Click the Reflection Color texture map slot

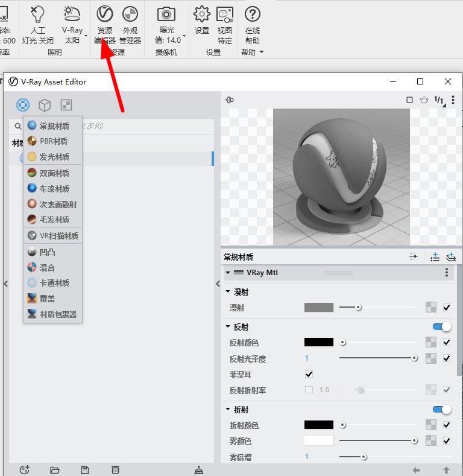[431, 342]
